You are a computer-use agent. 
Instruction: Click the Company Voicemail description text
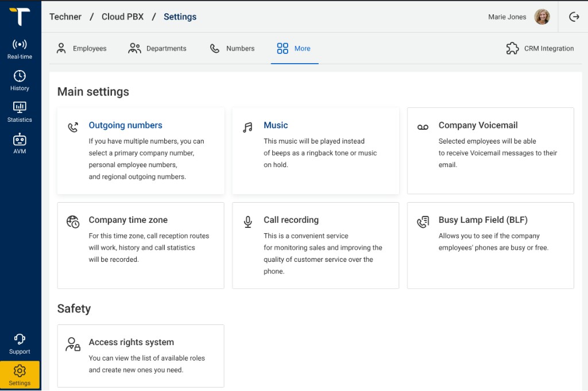pos(498,153)
